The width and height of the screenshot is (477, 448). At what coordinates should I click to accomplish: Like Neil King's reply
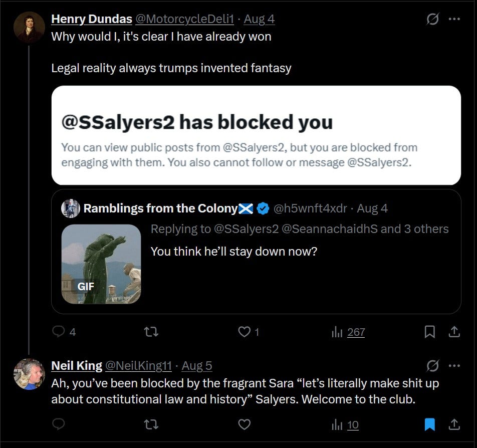click(245, 424)
